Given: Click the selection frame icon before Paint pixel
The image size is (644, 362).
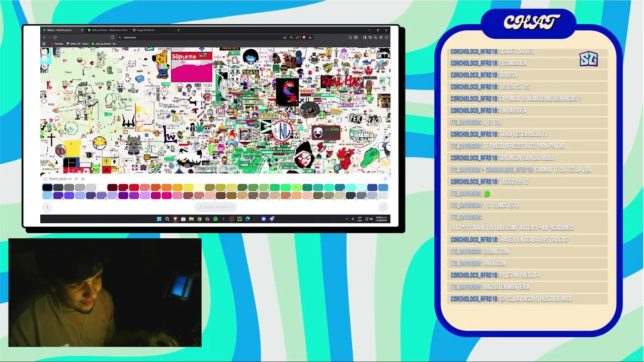Looking at the screenshot, I should [45, 178].
